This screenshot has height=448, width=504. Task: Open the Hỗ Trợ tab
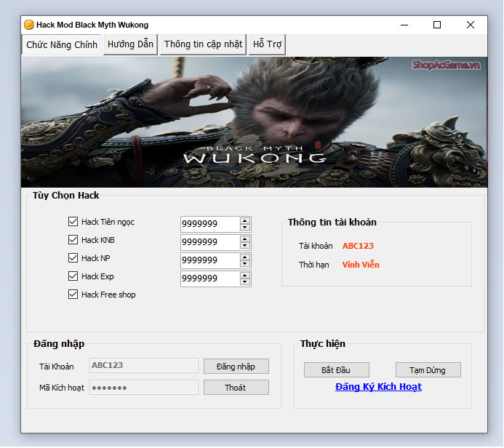click(267, 44)
